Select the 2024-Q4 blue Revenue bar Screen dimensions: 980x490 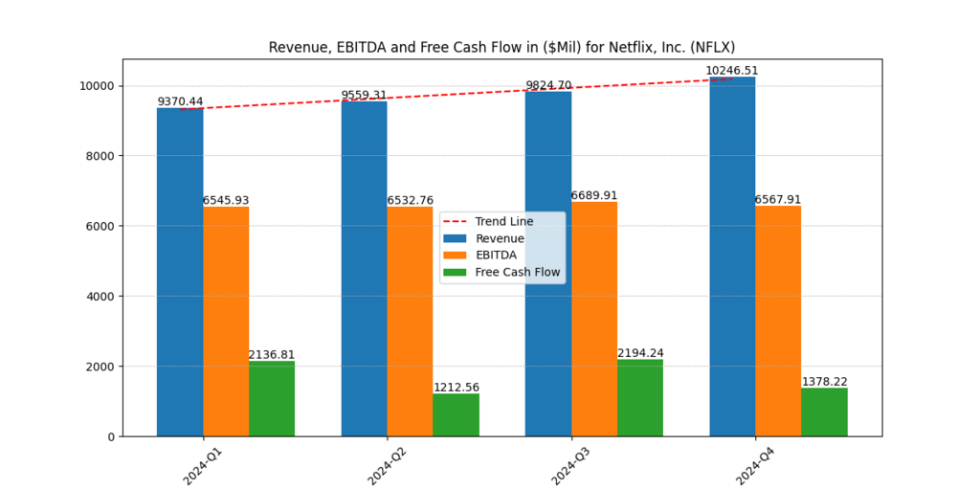tap(732, 256)
